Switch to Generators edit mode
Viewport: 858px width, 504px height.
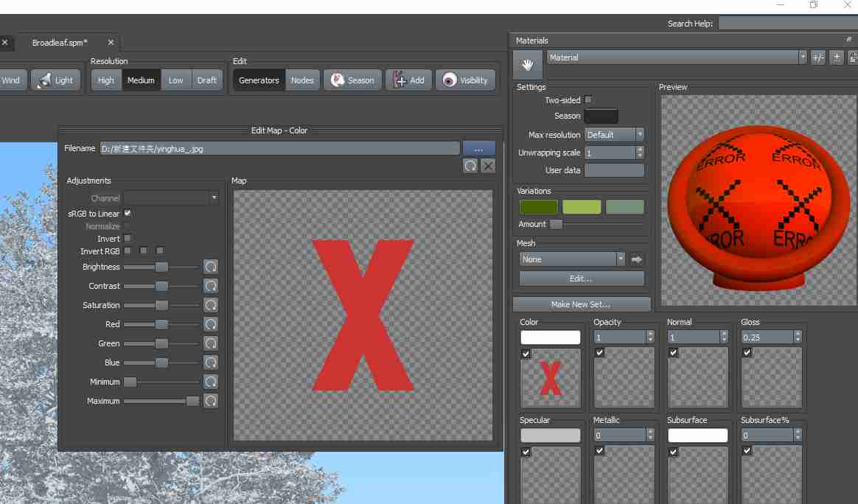(259, 80)
